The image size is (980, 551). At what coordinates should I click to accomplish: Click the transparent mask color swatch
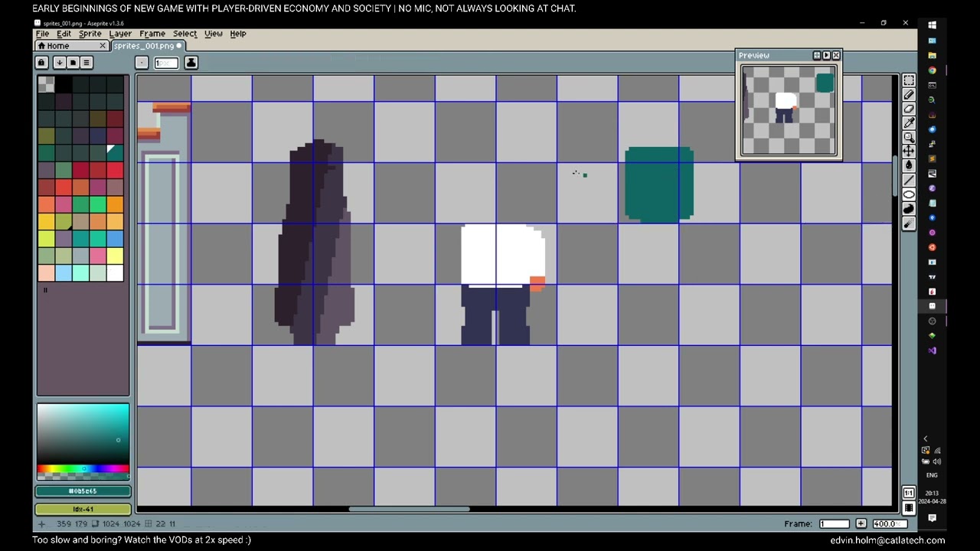(46, 84)
